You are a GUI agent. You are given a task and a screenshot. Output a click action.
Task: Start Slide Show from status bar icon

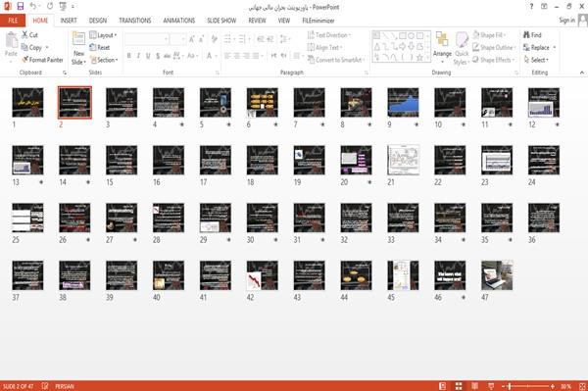[491, 386]
